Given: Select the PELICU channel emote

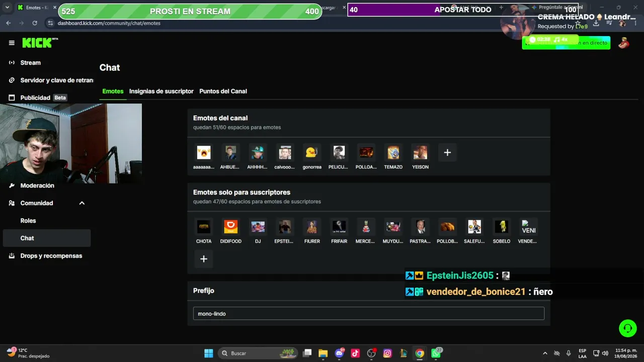Looking at the screenshot, I should coord(339,152).
